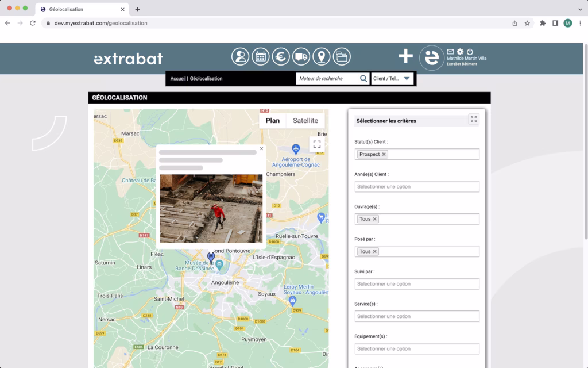The width and height of the screenshot is (588, 368).
Task: Reload the page with the refresh button
Action: 33,23
